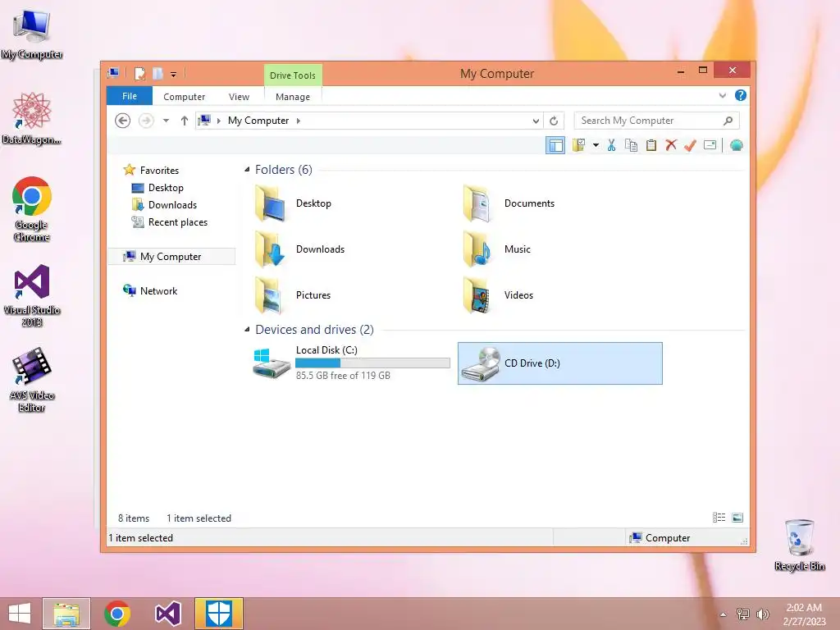Screen dimensions: 840x630
Task: Click the orange checkmark Properties icon
Action: point(690,145)
